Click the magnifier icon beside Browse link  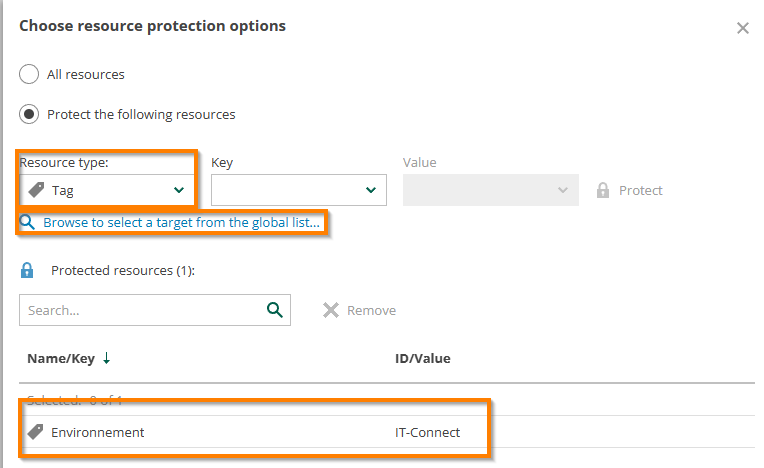(28, 222)
